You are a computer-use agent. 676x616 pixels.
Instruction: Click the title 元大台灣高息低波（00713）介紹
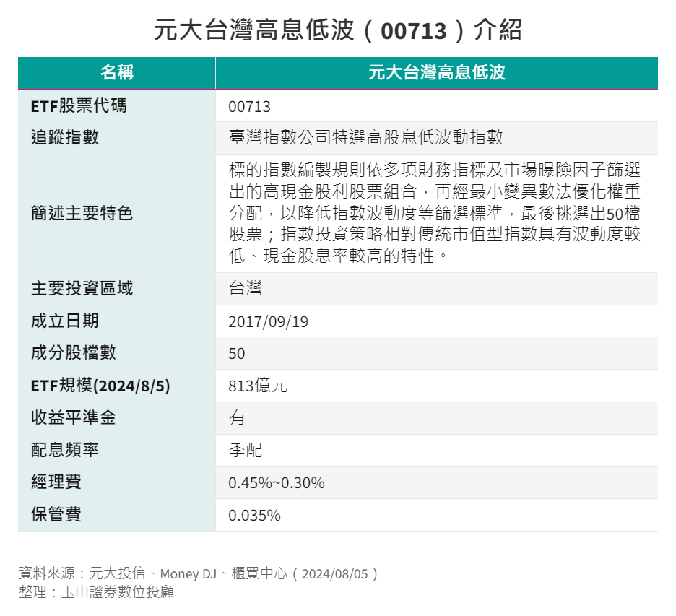337,30
